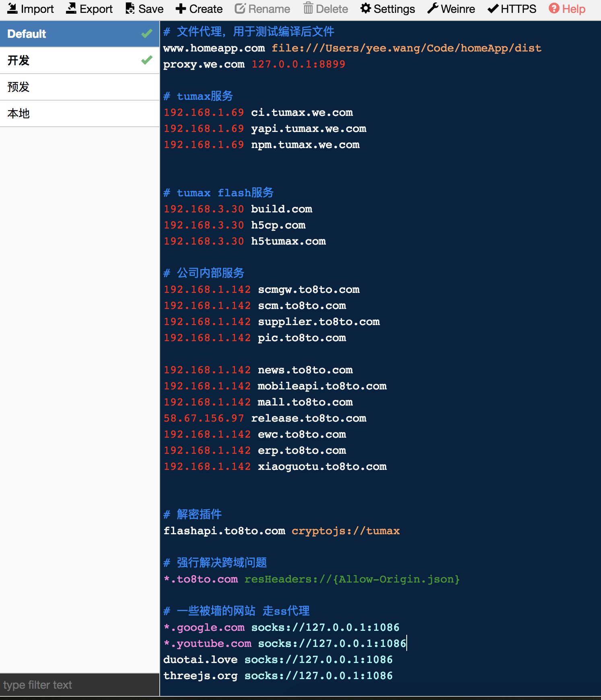This screenshot has width=601, height=700.
Task: Click the Help question mark icon
Action: (x=554, y=8)
